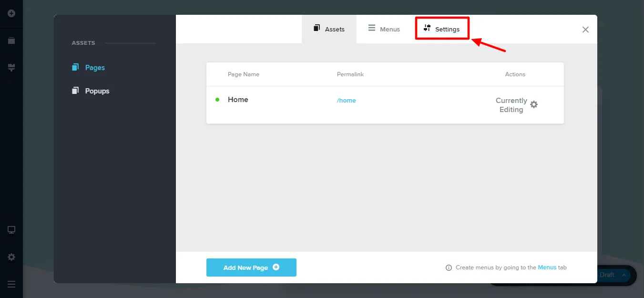This screenshot has width=644, height=298.
Task: Follow the Menus link in the footer hint
Action: [547, 267]
